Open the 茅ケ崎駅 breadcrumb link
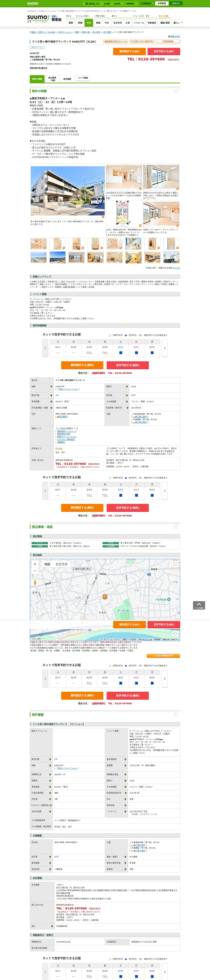 (x=107, y=32)
